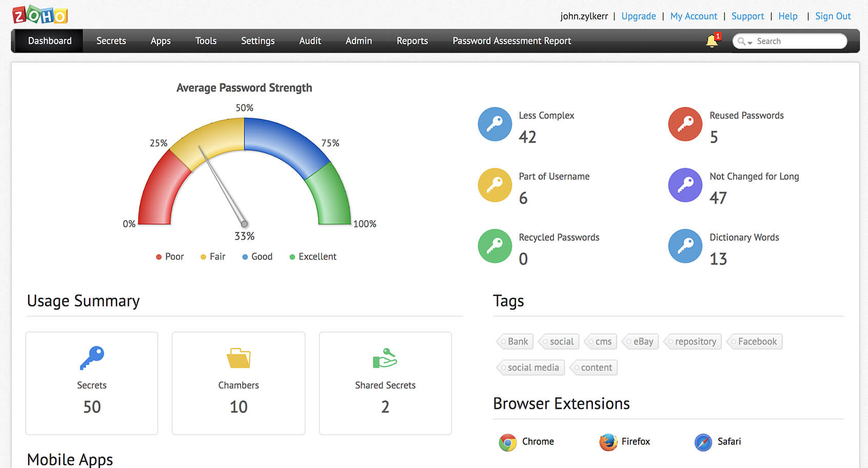Open the Secrets tab in navigation bar
868x468 pixels.
(111, 41)
